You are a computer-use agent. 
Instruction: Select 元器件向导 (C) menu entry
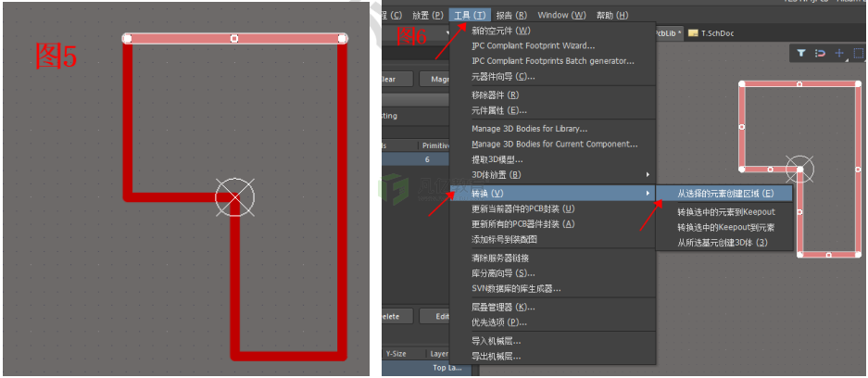point(503,76)
